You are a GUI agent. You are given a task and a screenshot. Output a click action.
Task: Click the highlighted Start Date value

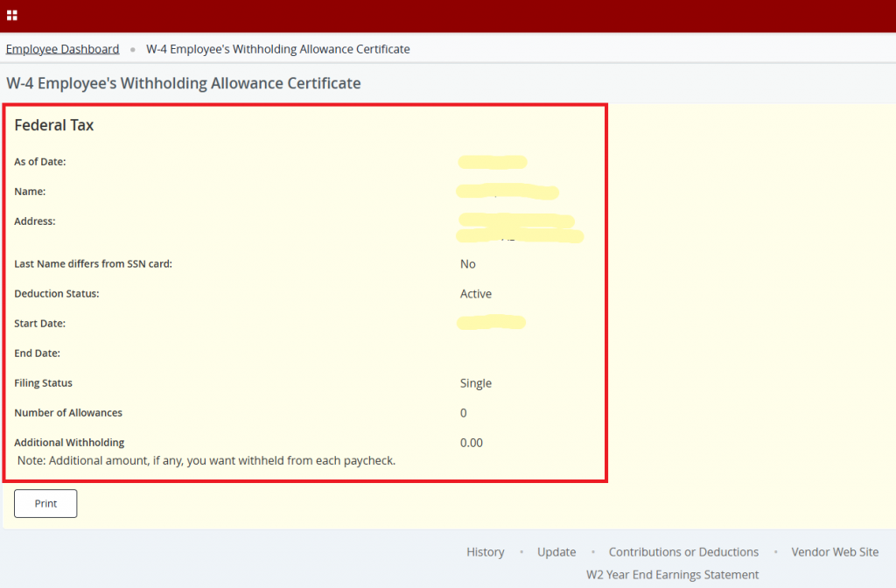[491, 323]
